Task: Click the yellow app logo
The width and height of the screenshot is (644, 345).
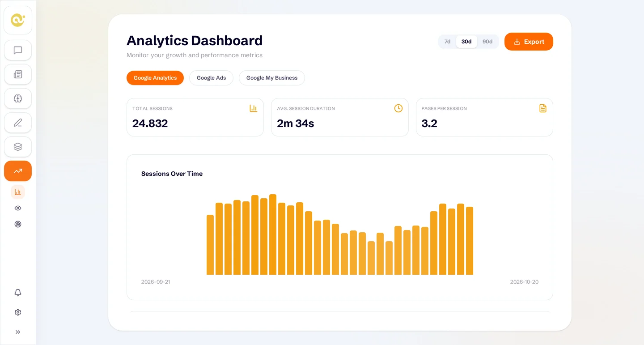Action: pyautogui.click(x=18, y=20)
